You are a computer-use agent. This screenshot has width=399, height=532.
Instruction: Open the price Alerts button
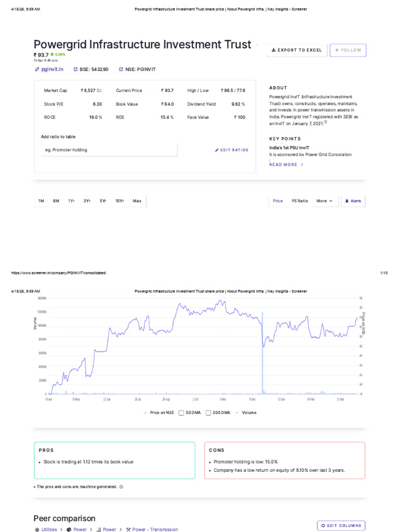[x=353, y=201]
